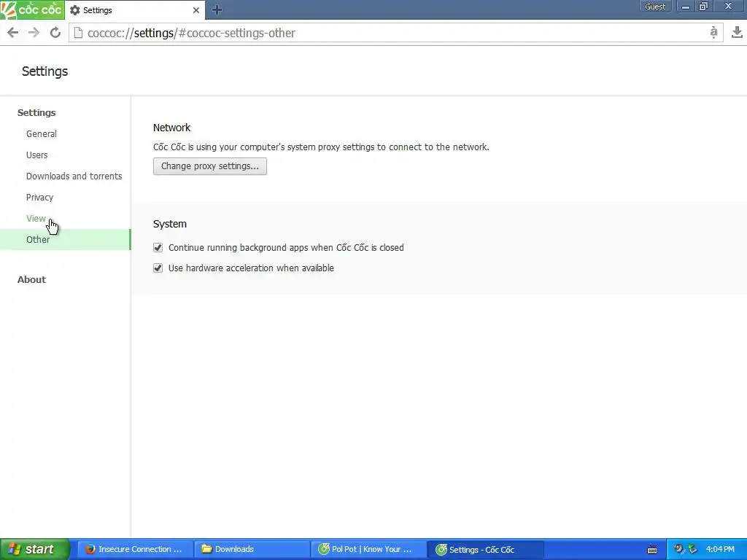Viewport: 747px width, 560px height.
Task: Click the taskbar clock showing 4:04 PM
Action: [720, 549]
